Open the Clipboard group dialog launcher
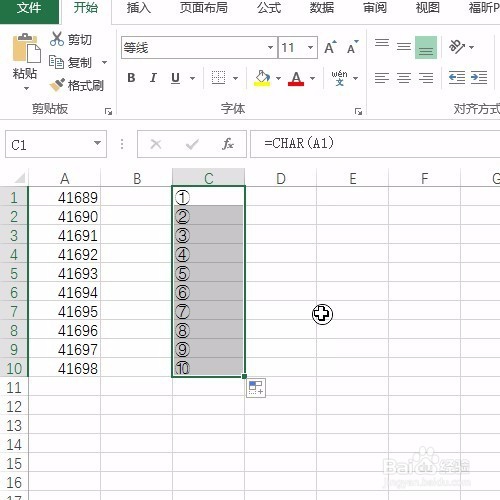Viewport: 500px width, 500px height. [108, 111]
